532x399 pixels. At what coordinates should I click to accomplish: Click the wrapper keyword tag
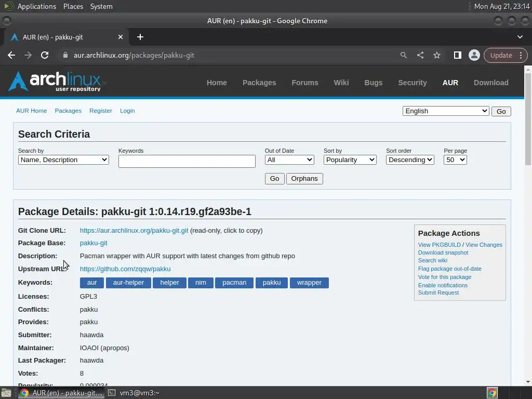point(309,283)
